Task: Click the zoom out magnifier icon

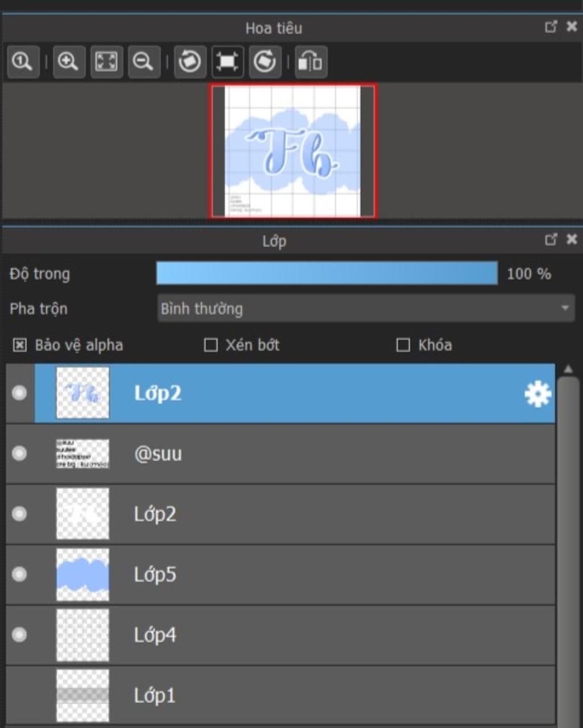Action: click(143, 61)
